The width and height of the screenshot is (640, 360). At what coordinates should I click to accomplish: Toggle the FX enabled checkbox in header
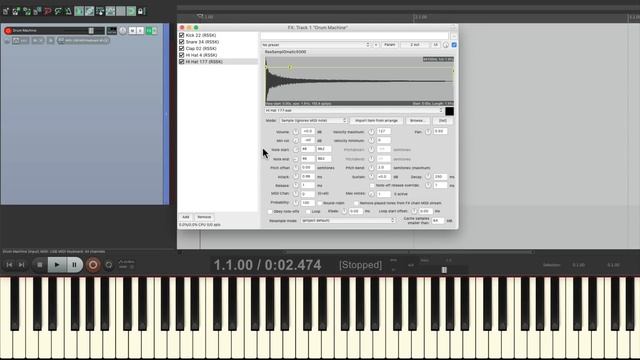[x=454, y=45]
